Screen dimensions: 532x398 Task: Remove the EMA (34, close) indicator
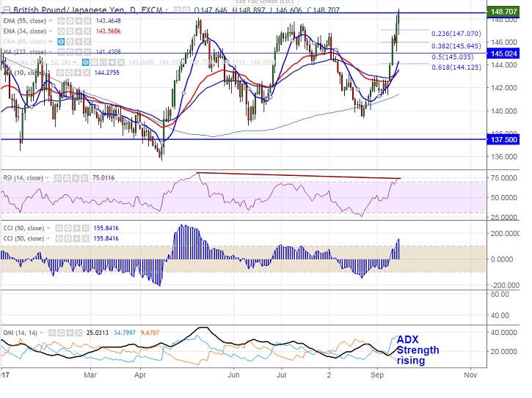tap(87, 32)
